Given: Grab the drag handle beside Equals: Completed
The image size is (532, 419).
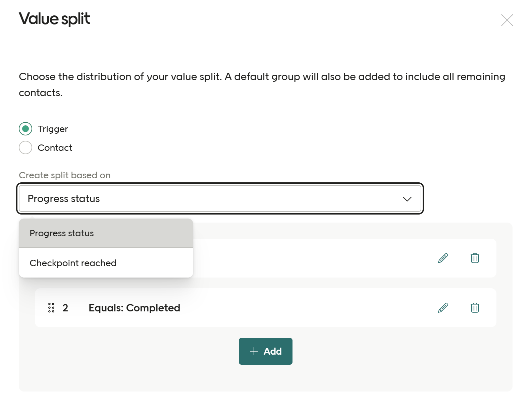Looking at the screenshot, I should (x=51, y=307).
